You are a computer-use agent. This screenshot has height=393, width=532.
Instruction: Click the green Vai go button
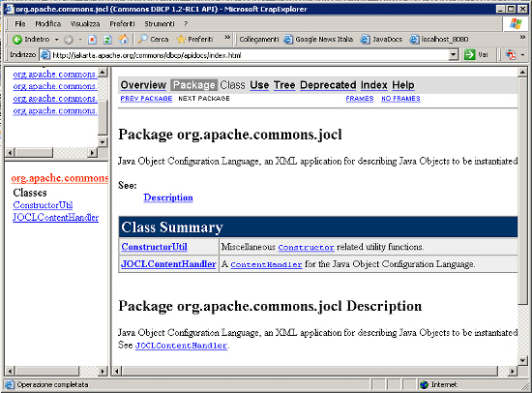tap(476, 54)
